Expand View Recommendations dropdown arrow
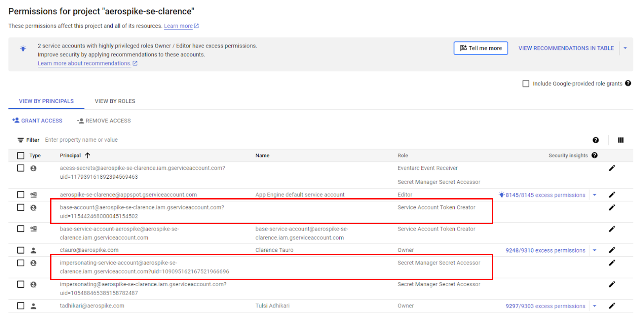Viewport: 644px width, 322px height. coord(625,48)
